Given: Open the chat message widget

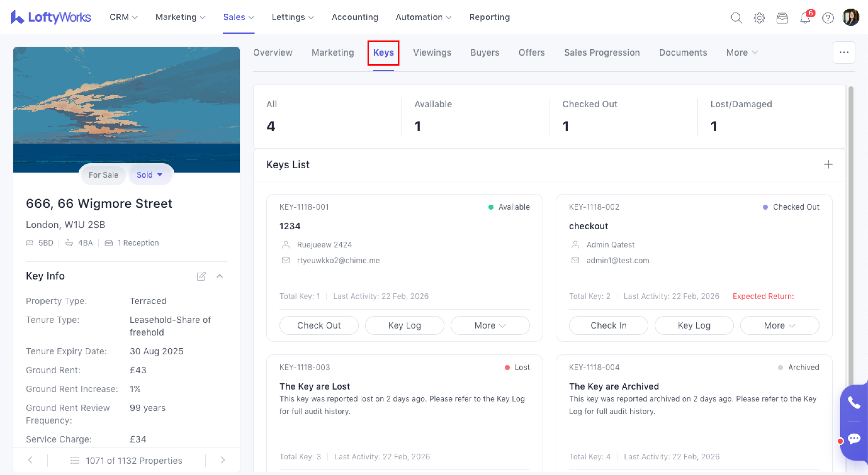Looking at the screenshot, I should coord(854,439).
